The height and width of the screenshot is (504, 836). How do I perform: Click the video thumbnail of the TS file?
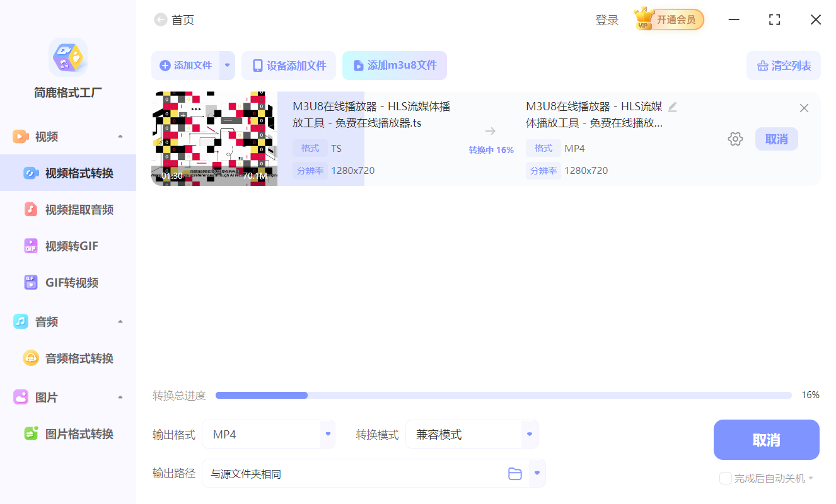coord(214,139)
